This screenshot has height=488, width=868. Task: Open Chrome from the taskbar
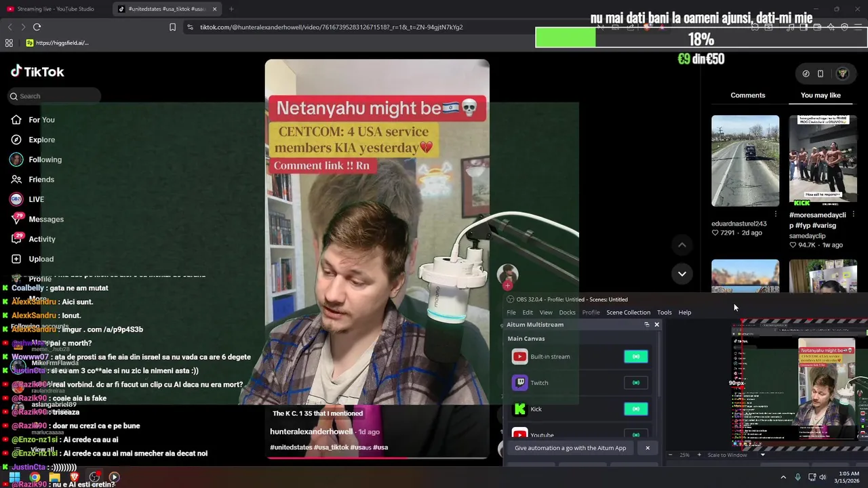pos(35,477)
